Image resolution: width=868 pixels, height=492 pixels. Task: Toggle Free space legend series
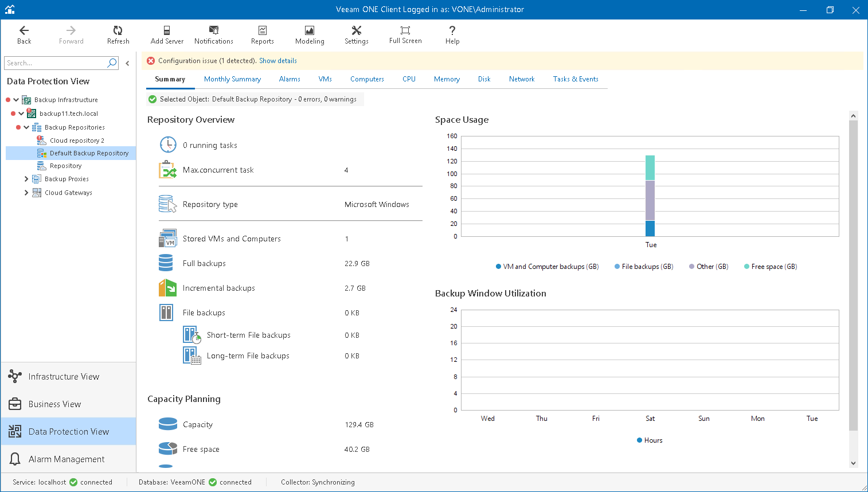pos(770,267)
